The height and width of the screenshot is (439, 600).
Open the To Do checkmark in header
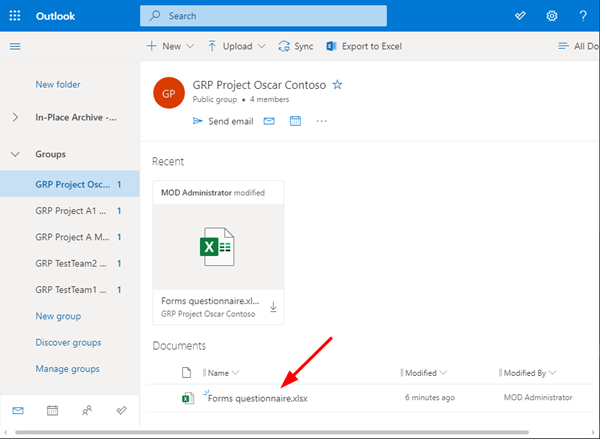pyautogui.click(x=520, y=16)
